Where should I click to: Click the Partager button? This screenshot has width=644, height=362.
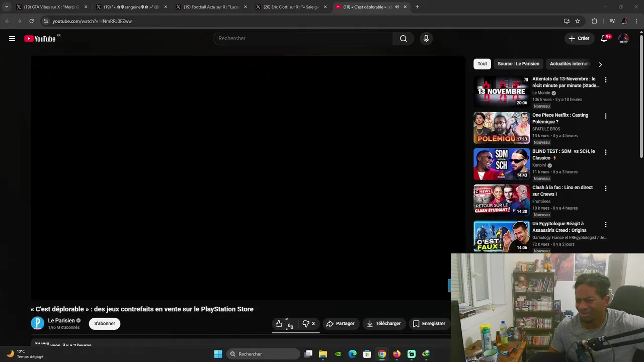point(340,324)
